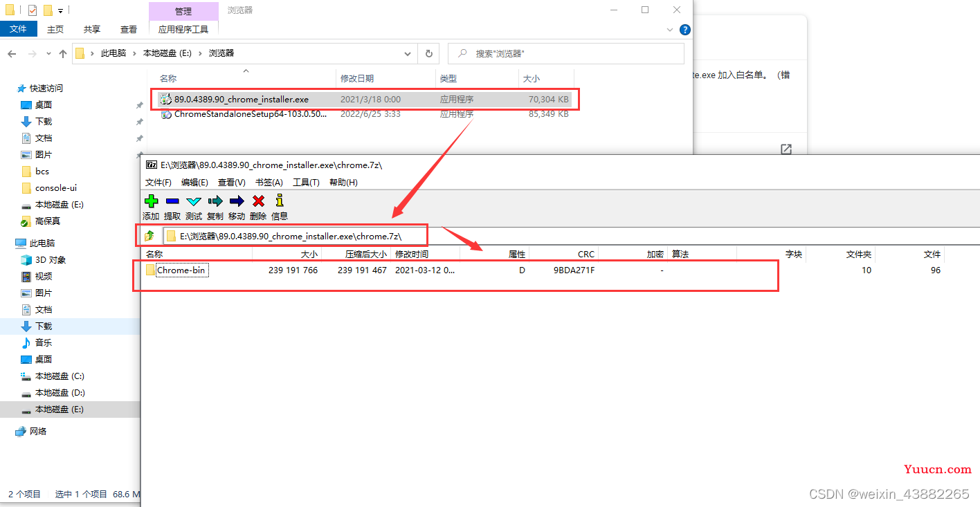This screenshot has height=507, width=980.
Task: Switch to Explorer 文件 ribbon tab
Action: (18, 29)
